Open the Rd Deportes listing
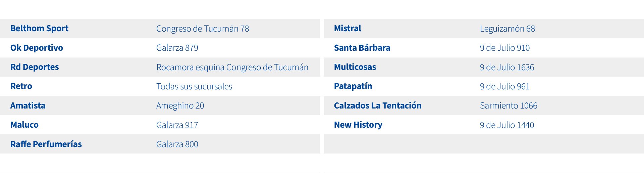 [x=35, y=67]
